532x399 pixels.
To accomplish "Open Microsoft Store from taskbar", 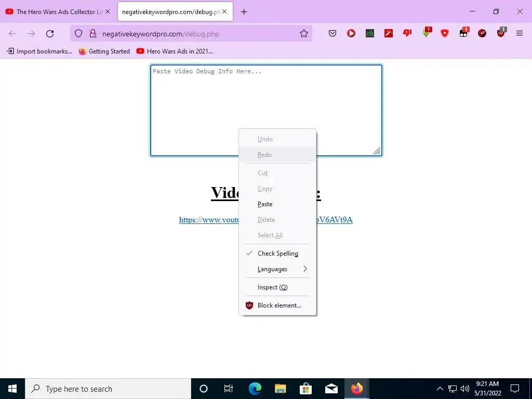I will point(305,389).
